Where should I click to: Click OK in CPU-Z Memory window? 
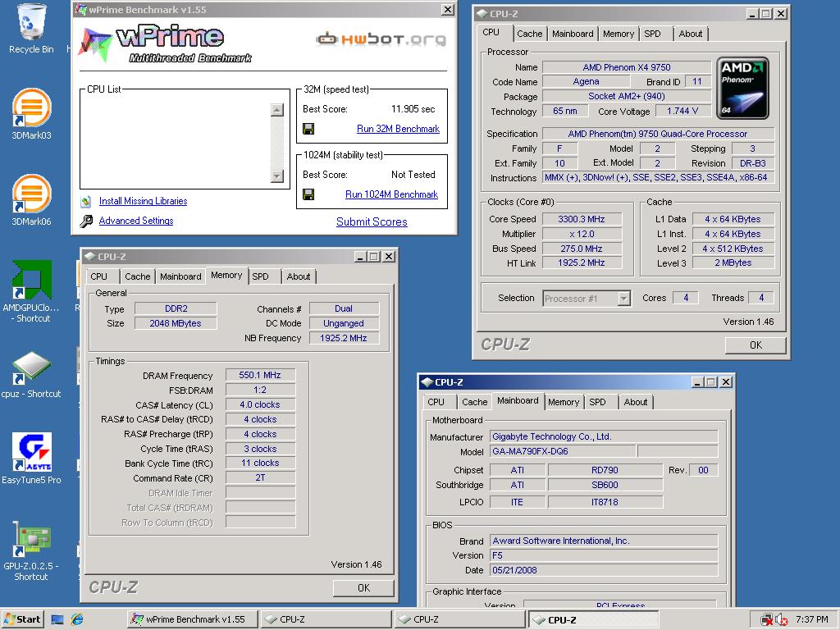pyautogui.click(x=363, y=587)
